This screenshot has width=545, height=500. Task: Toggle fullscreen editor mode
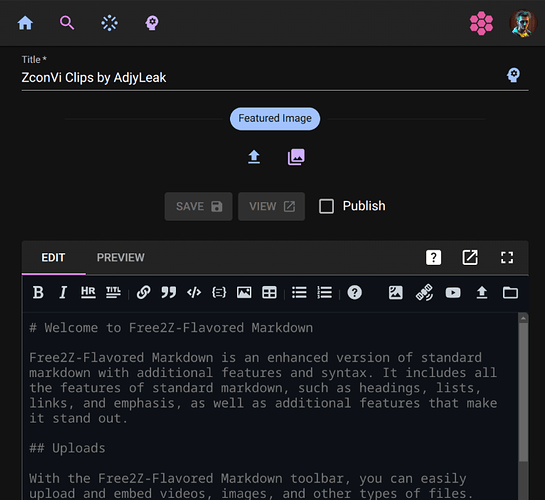coord(507,257)
